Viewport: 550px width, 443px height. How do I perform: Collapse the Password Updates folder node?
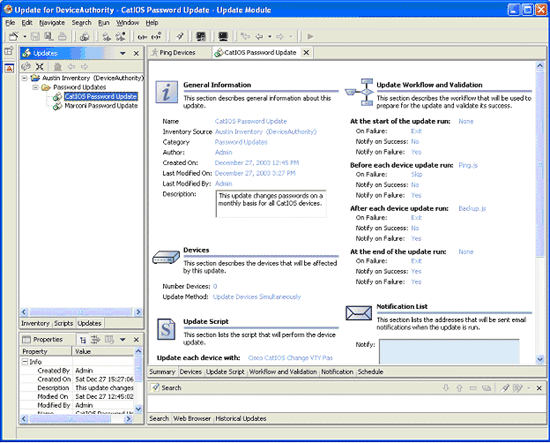(x=35, y=87)
